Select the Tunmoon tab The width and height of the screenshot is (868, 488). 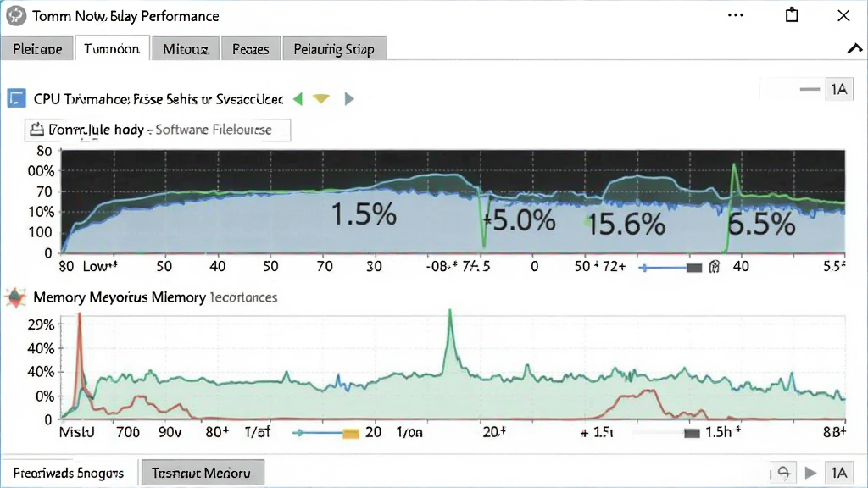pos(112,48)
